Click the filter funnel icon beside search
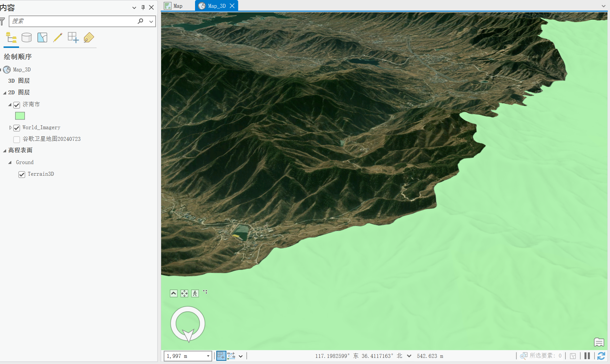The height and width of the screenshot is (364, 610). 3,21
